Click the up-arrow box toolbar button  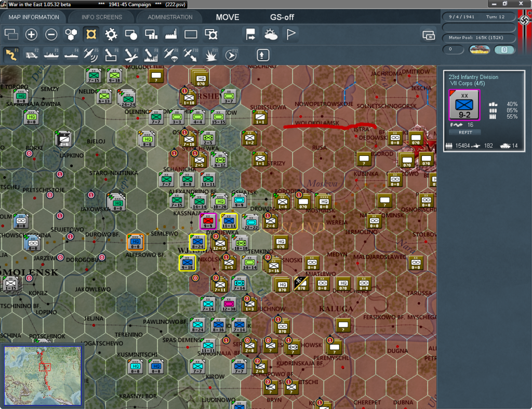[x=263, y=55]
